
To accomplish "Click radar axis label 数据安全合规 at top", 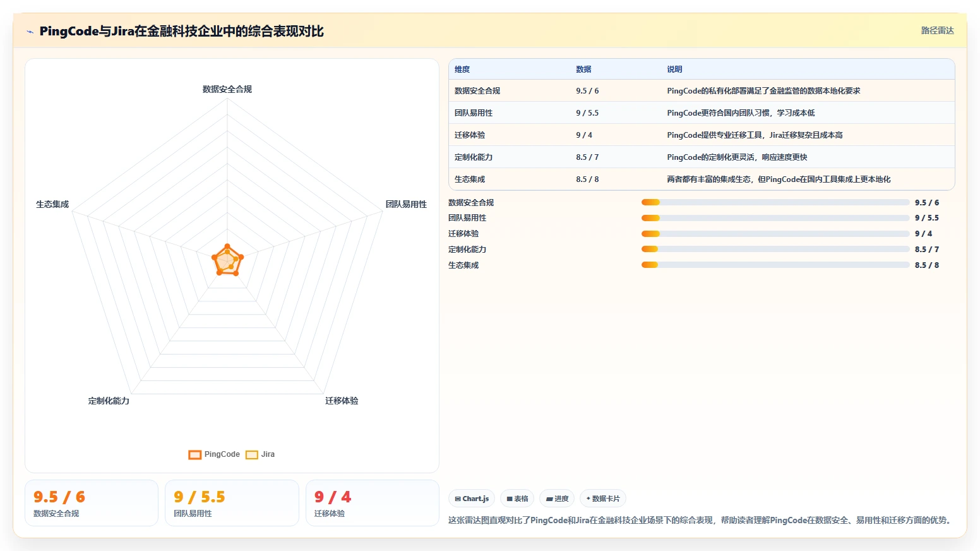I will pos(227,89).
